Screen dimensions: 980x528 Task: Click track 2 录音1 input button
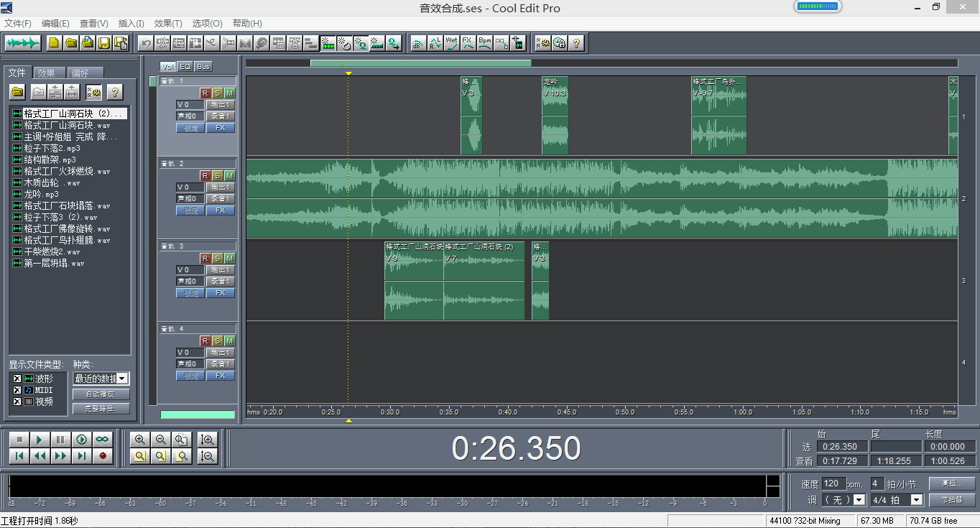[x=221, y=198]
